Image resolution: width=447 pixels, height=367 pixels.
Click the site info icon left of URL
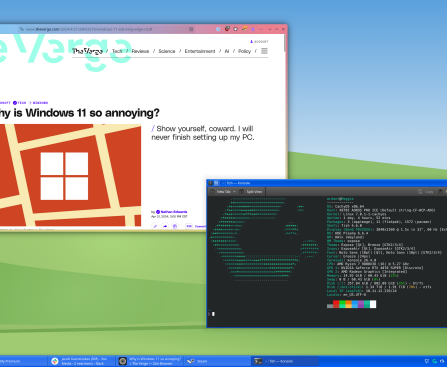point(22,29)
